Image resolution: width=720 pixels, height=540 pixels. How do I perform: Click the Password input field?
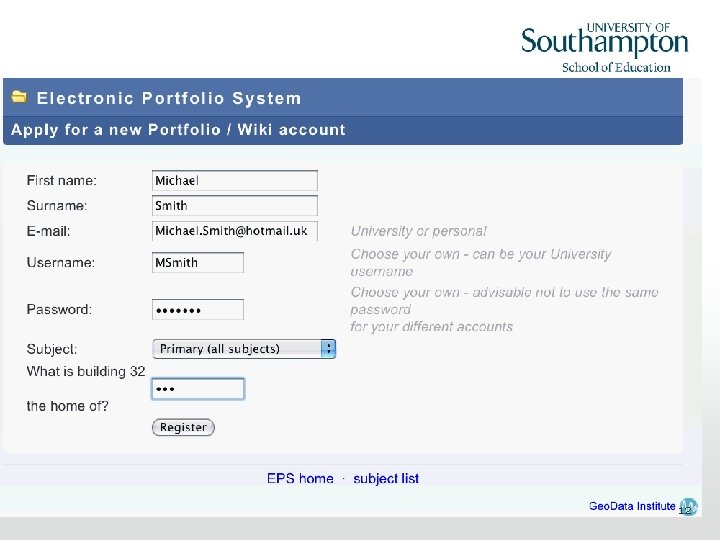[x=198, y=309]
